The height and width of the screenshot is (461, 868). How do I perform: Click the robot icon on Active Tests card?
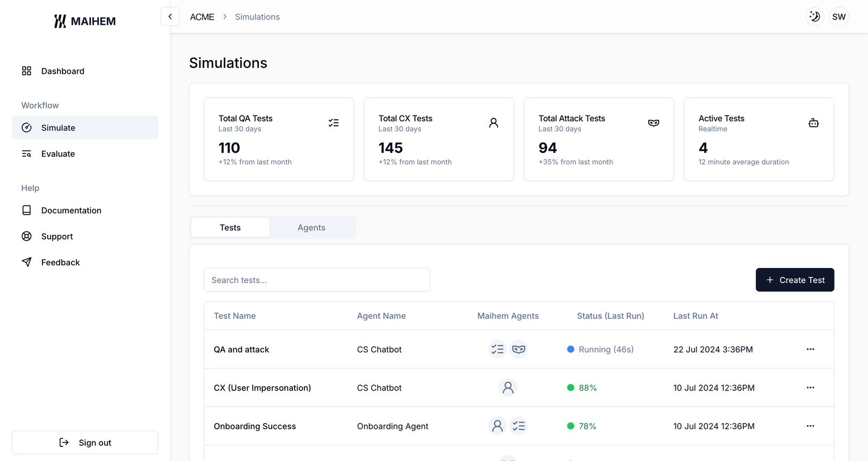(x=814, y=123)
